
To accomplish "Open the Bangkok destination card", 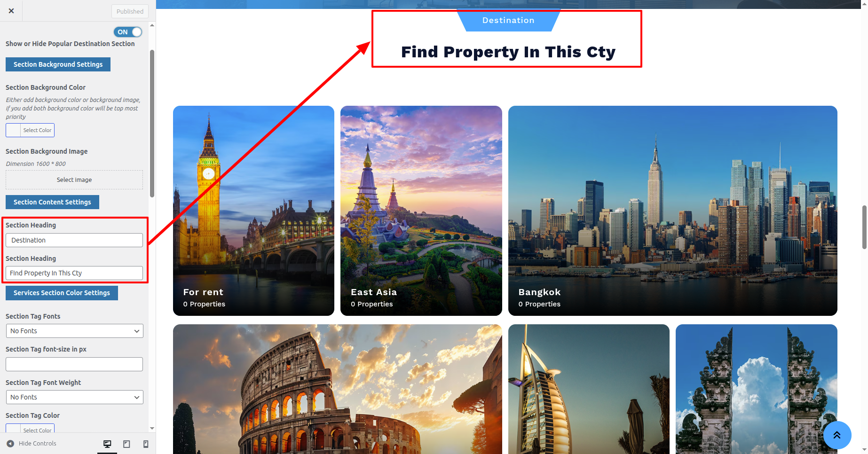I will [x=672, y=211].
